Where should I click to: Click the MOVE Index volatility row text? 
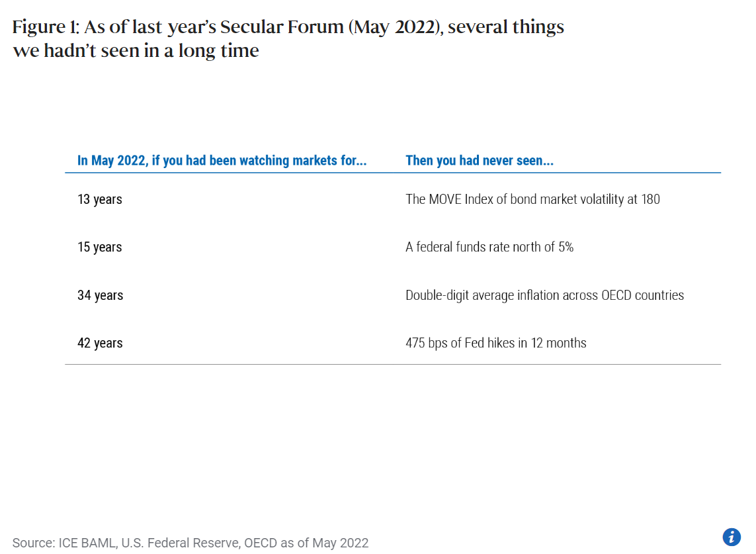[532, 199]
